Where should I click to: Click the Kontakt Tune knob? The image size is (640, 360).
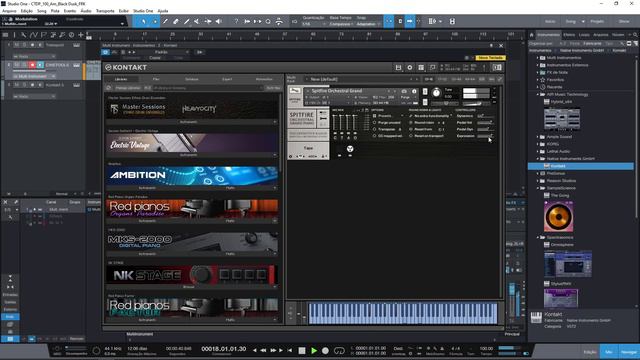tap(436, 93)
